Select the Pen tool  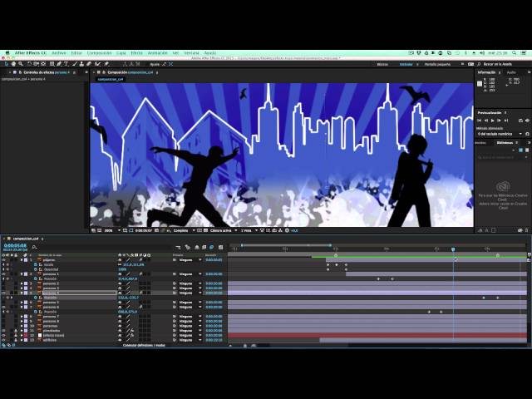59,64
